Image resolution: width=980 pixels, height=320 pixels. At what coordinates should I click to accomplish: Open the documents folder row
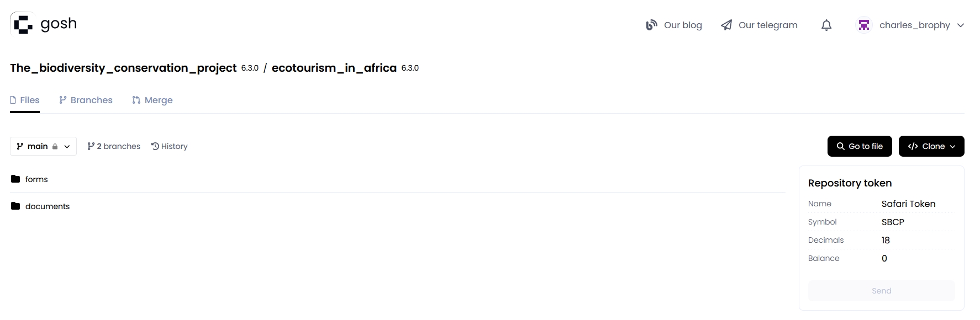[48, 206]
